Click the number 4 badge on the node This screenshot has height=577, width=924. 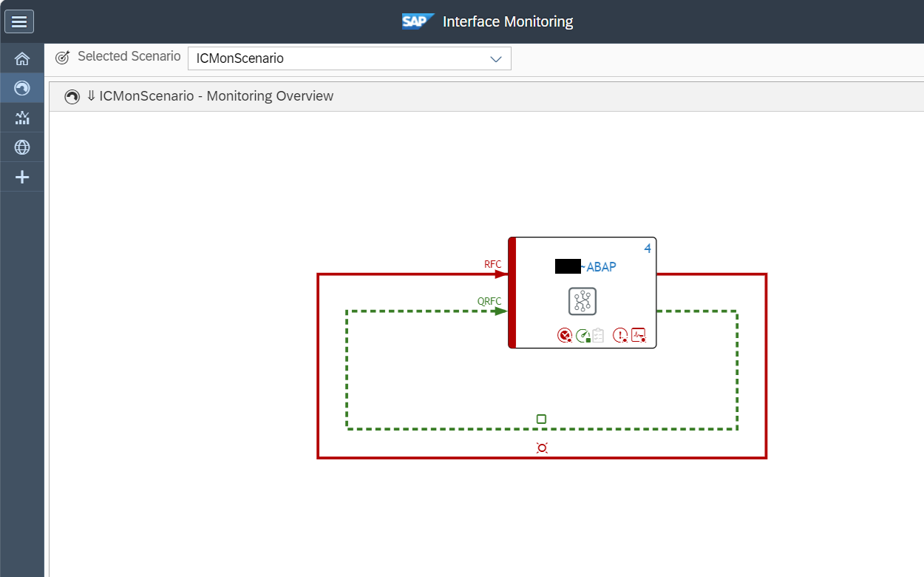[648, 249]
